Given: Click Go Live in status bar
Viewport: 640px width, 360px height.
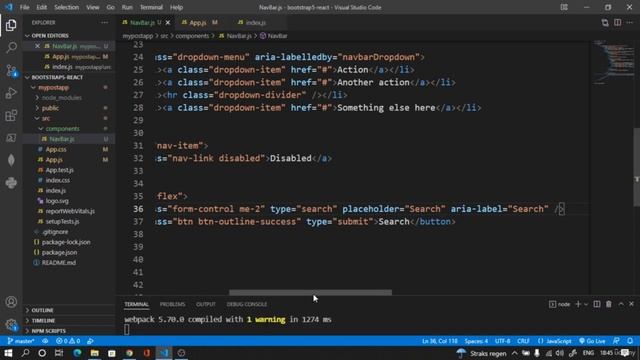Looking at the screenshot, I should click(592, 341).
